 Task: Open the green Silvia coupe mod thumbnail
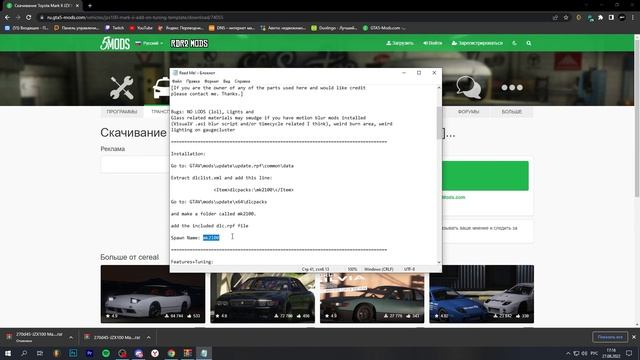click(372, 298)
